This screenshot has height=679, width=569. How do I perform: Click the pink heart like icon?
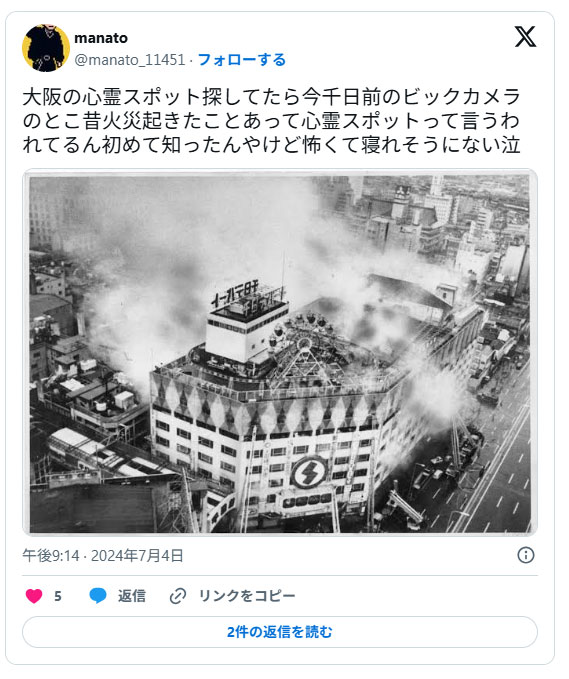34,596
